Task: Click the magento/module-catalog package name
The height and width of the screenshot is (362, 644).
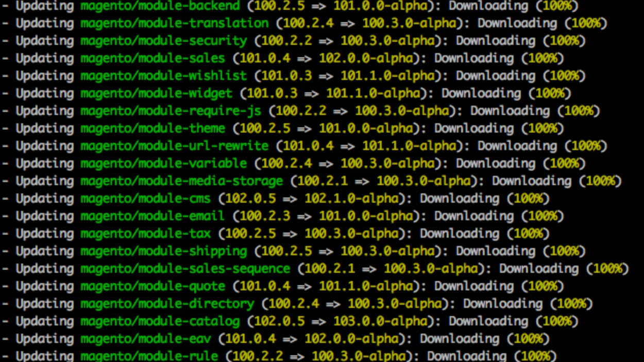Action: (160, 322)
